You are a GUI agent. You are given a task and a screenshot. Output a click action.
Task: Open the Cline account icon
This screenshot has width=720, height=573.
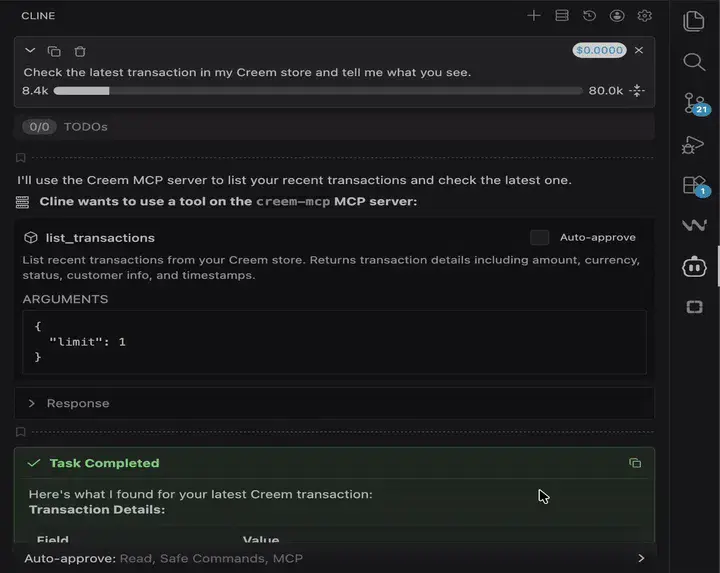tap(617, 16)
